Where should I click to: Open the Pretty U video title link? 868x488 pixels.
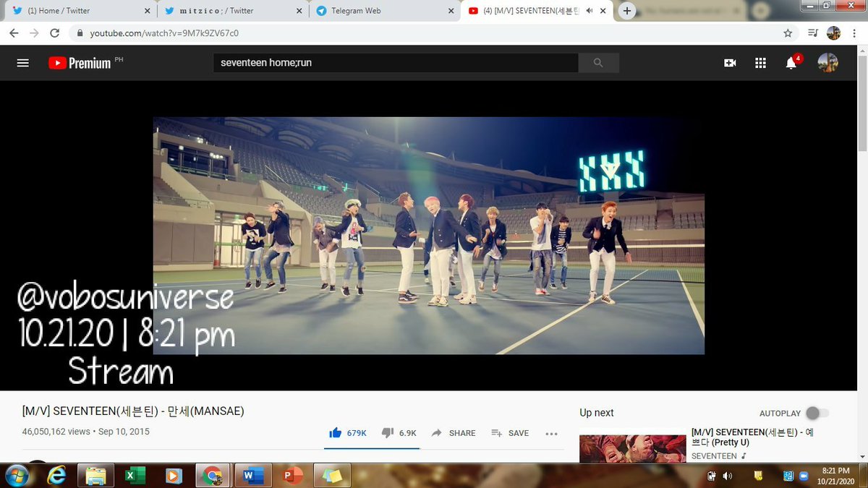pos(752,437)
